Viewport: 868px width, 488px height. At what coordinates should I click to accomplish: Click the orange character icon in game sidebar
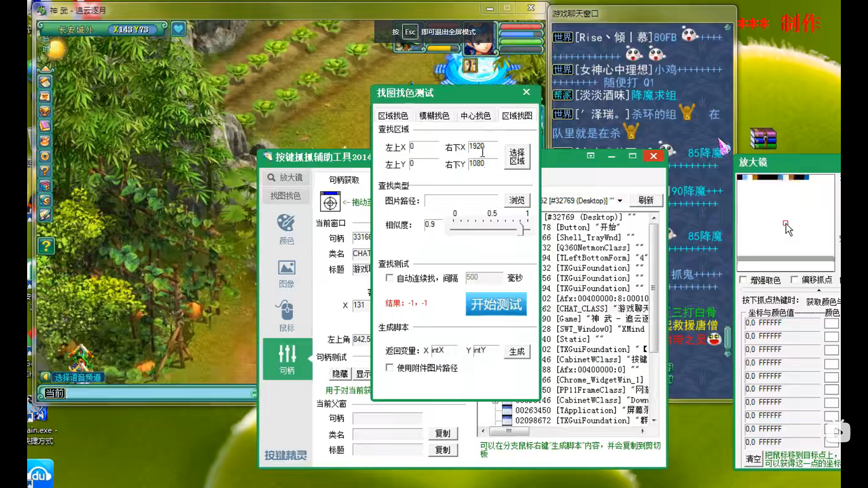tap(45, 141)
